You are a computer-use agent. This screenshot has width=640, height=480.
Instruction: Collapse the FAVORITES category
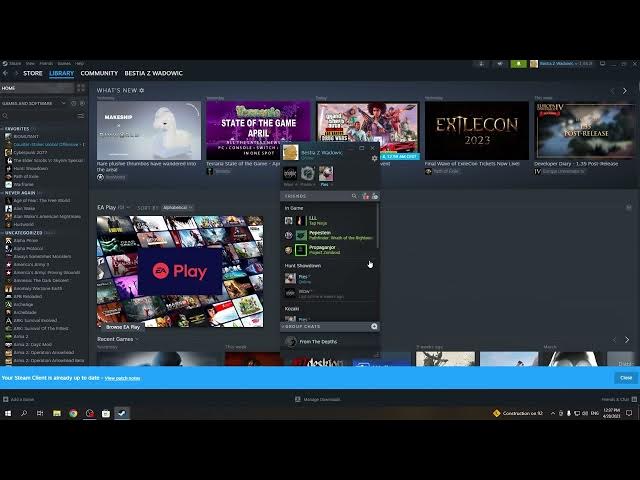point(16,129)
